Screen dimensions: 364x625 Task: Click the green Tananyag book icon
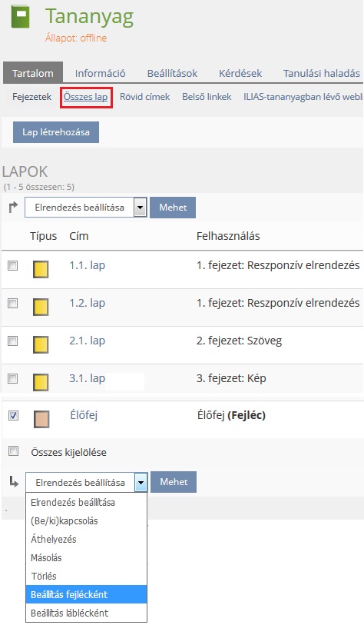(21, 17)
